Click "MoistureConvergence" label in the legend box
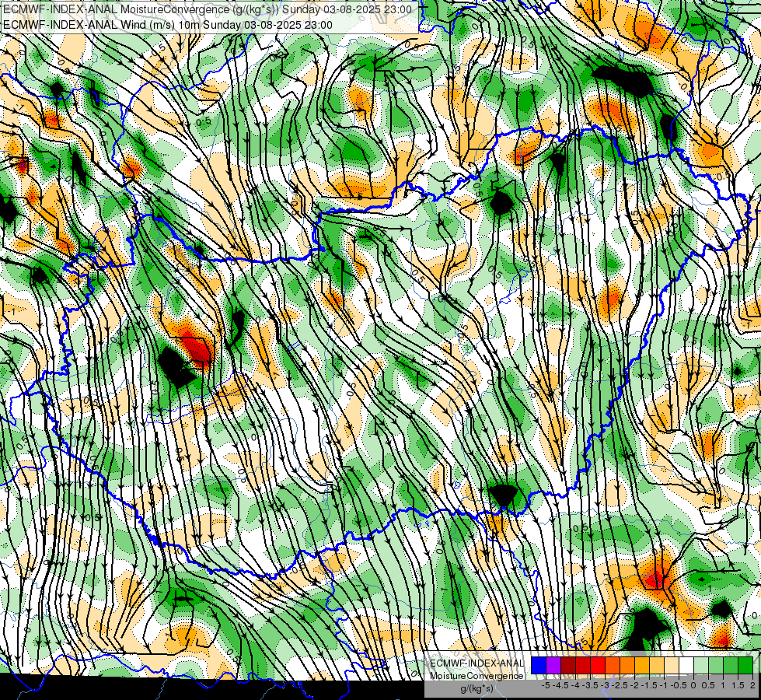The image size is (761, 700). 477,676
